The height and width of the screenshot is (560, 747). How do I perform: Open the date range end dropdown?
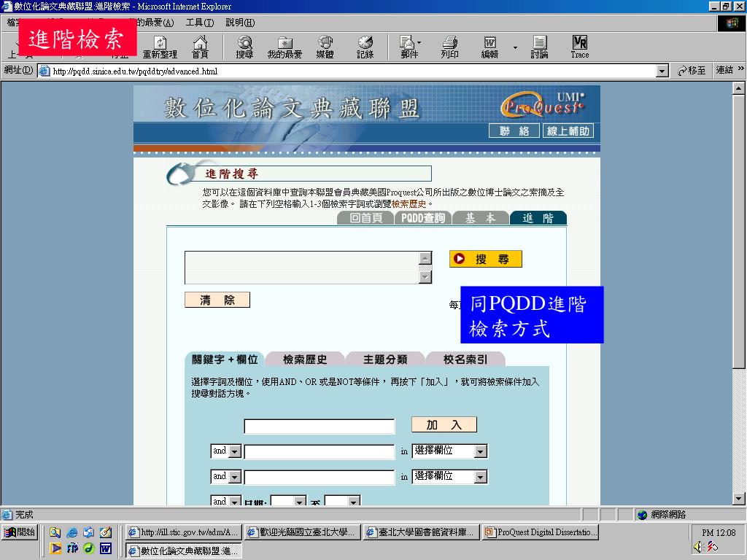(x=342, y=500)
